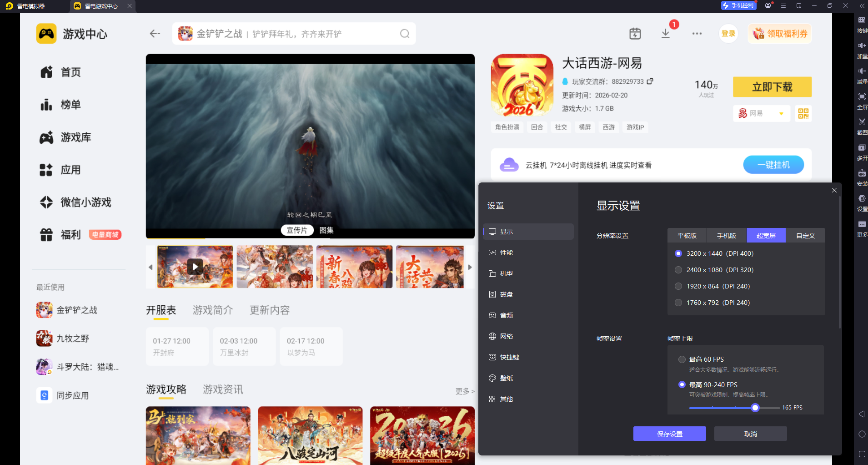Open the 网络 settings section
Viewport: 868px width, 465px height.
tap(528, 336)
